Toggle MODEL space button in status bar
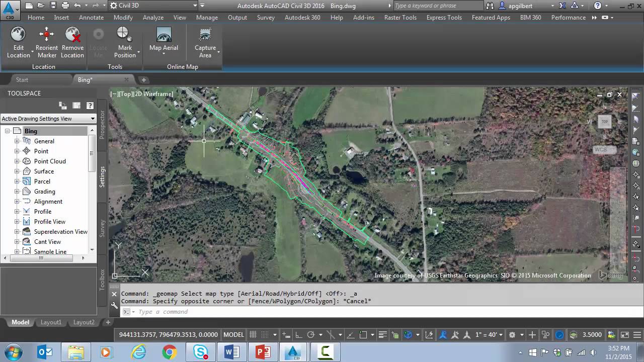Viewport: 644px width, 362px height. coord(234,334)
